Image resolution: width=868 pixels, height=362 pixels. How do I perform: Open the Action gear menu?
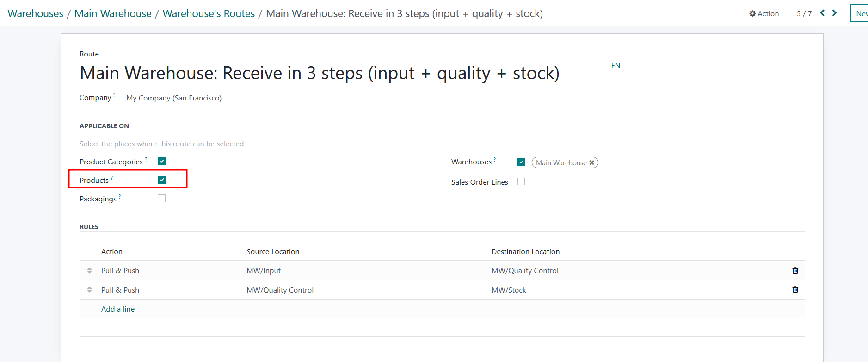click(x=764, y=14)
